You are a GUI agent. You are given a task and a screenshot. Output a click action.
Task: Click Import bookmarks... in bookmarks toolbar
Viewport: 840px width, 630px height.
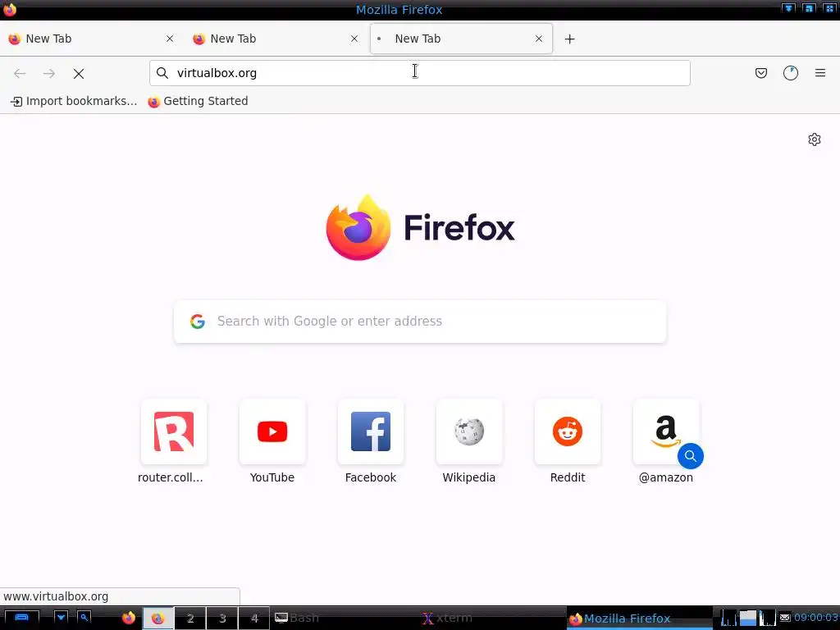[x=74, y=101]
